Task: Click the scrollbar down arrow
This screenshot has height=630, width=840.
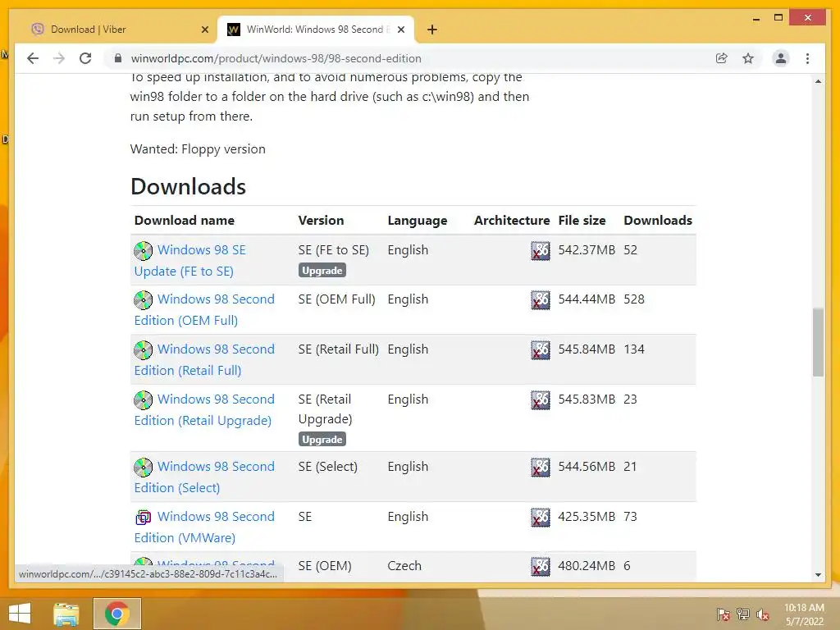Action: coord(818,575)
